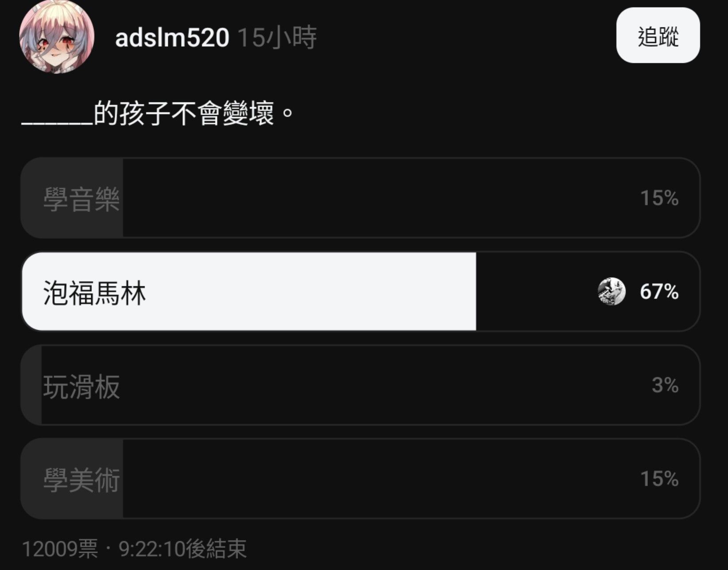Click the white filled bar of 泡福馬林
Image resolution: width=728 pixels, height=570 pixels.
click(249, 291)
